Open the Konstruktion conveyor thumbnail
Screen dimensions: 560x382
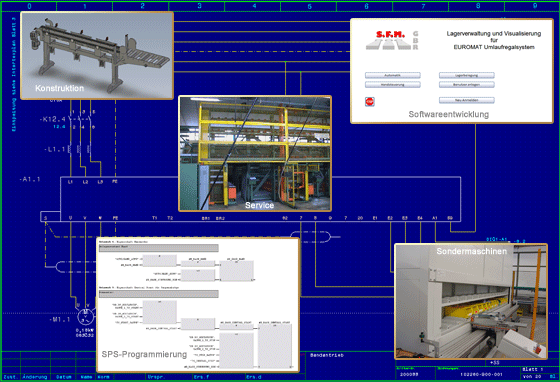click(97, 55)
